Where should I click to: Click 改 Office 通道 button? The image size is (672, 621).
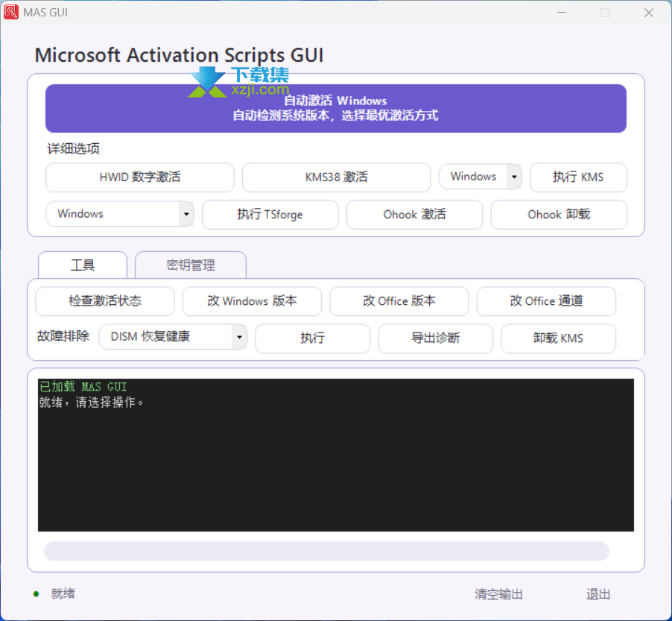tap(546, 301)
